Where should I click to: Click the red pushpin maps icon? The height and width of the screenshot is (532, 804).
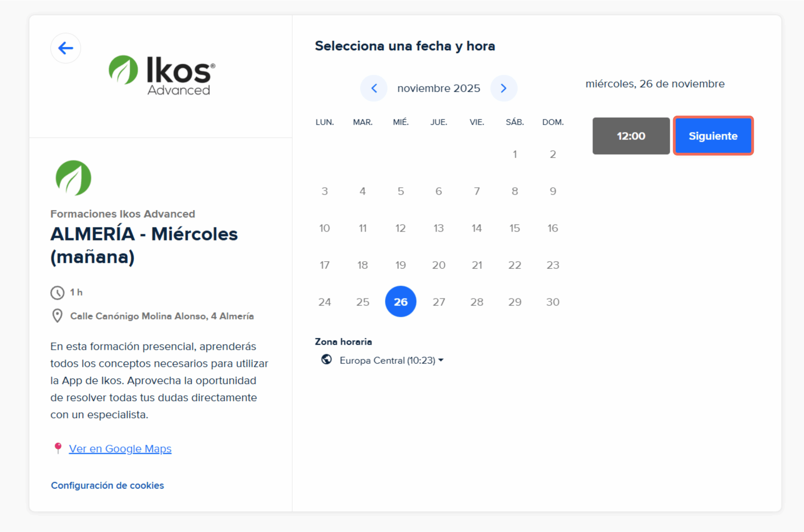click(x=58, y=448)
